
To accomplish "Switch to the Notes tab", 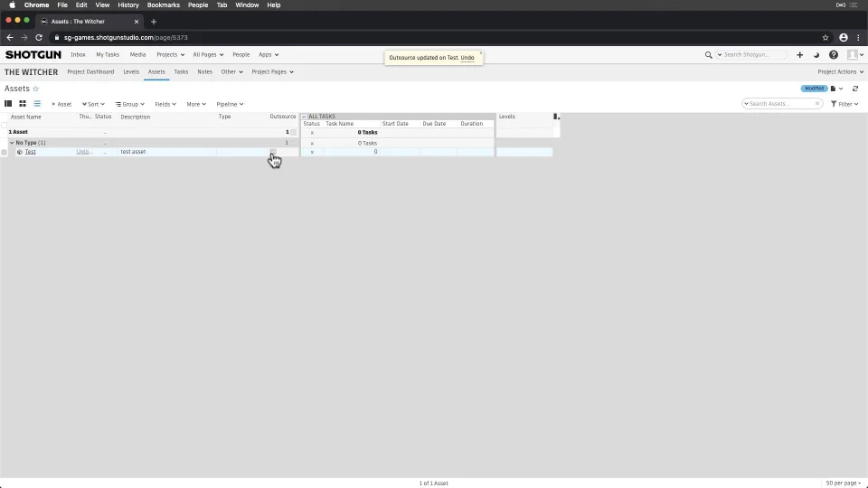I will [x=205, y=72].
